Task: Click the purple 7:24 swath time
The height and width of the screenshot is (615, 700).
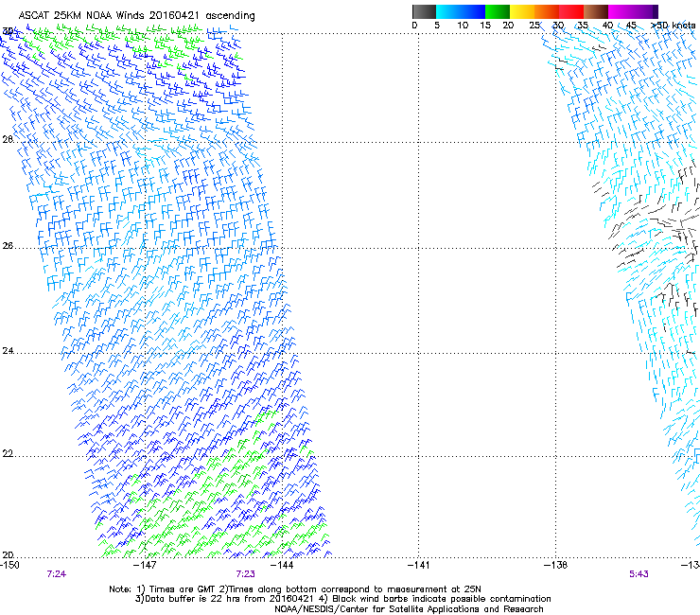Action: 57,574
